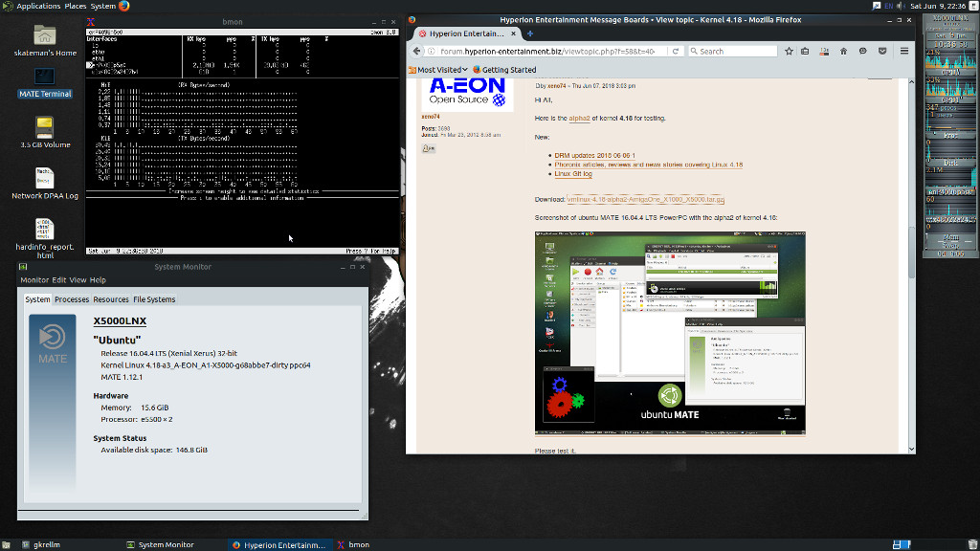The image size is (980, 551).
Task: Open the Firefox chat bubble toolbar icon
Action: point(863,52)
